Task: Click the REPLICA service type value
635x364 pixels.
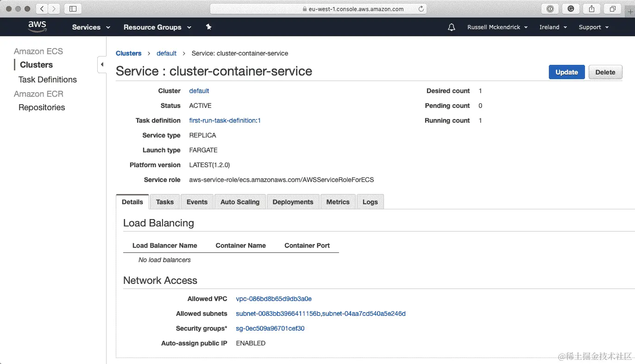Action: tap(203, 135)
